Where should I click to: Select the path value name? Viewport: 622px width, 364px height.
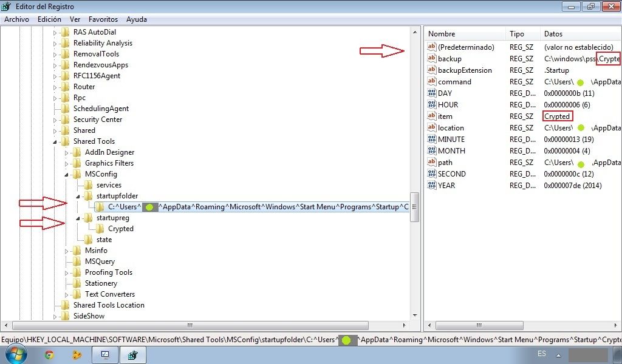[x=445, y=162]
